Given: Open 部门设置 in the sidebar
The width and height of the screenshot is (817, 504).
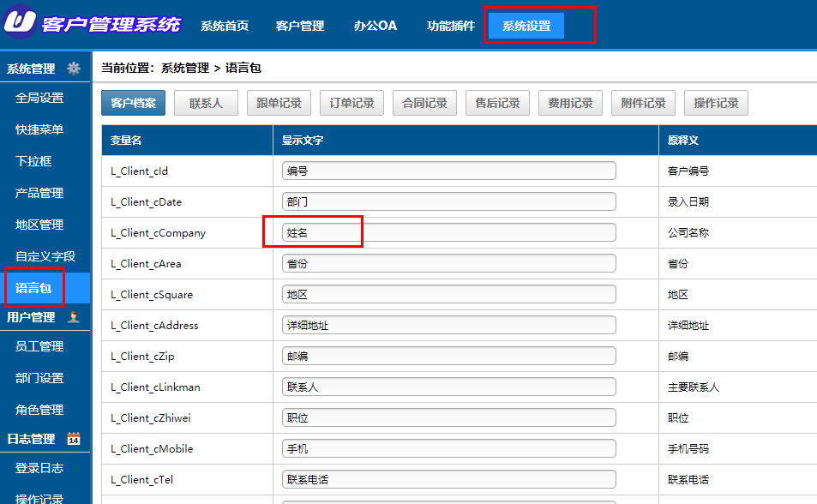Looking at the screenshot, I should pos(39,378).
